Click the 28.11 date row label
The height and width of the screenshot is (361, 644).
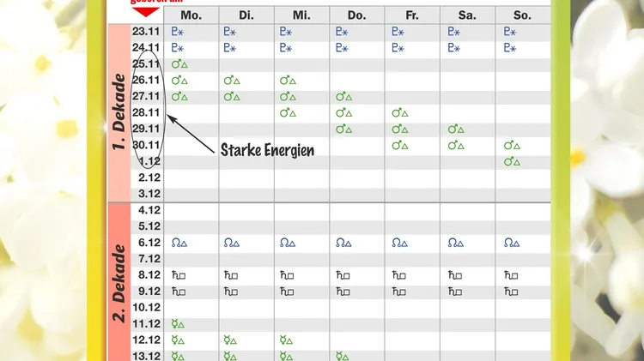pyautogui.click(x=146, y=112)
